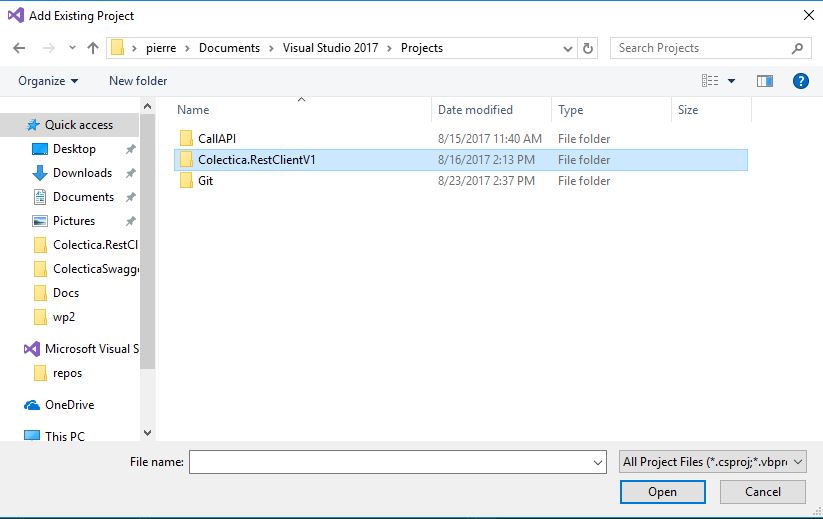Open Pictures in the sidebar
Screen dimensions: 823x519
pyautogui.click(x=73, y=221)
